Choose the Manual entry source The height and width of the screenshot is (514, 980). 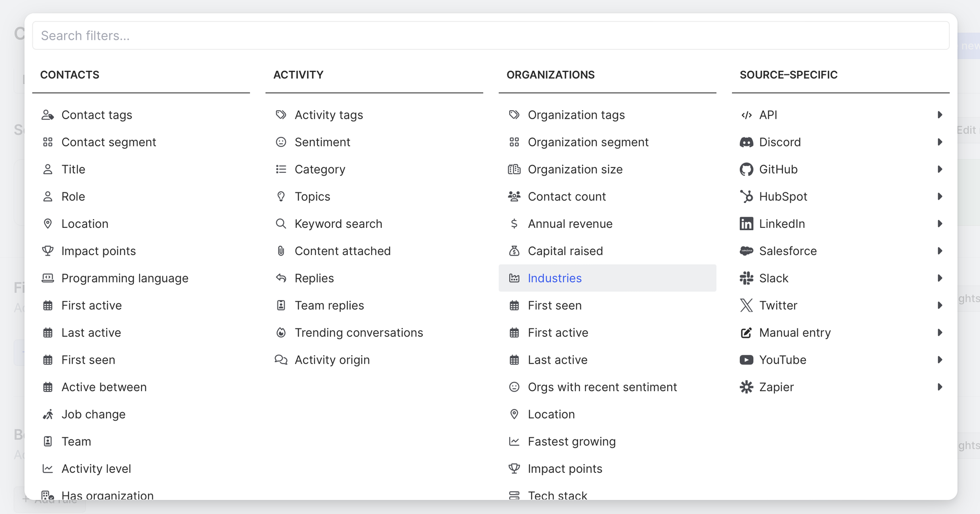click(x=795, y=333)
